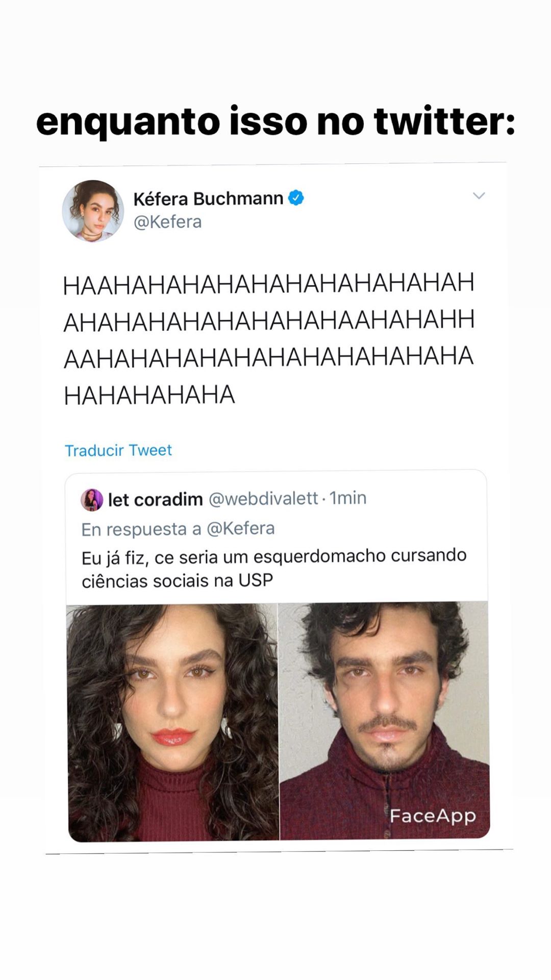Click the blue verified badge icon
The width and height of the screenshot is (551, 980).
pos(296,198)
